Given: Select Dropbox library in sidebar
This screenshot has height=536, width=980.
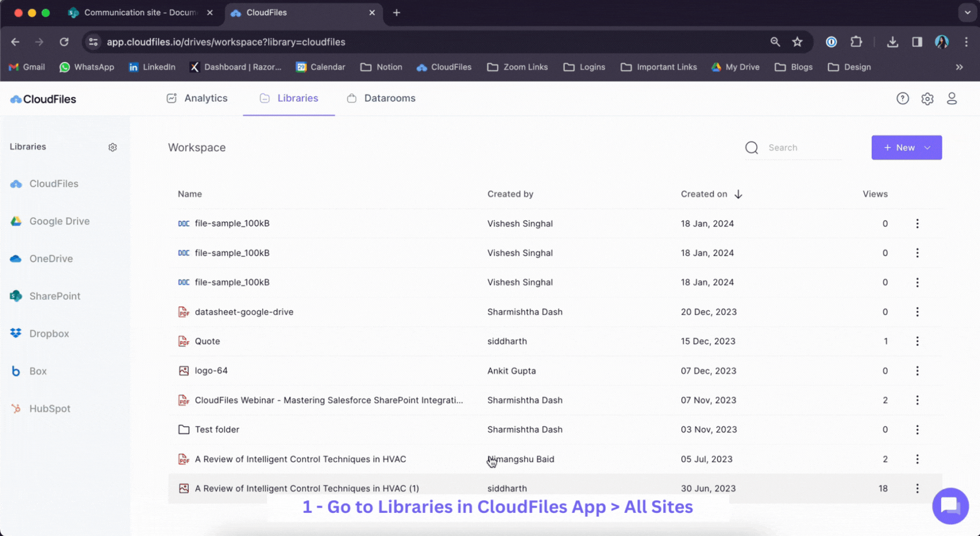Looking at the screenshot, I should tap(39, 333).
